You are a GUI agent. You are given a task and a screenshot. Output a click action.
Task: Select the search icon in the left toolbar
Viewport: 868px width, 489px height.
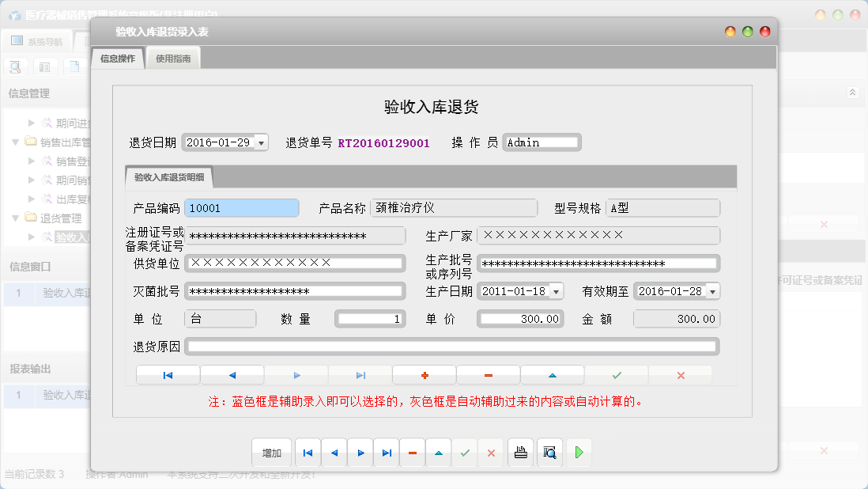click(x=15, y=66)
